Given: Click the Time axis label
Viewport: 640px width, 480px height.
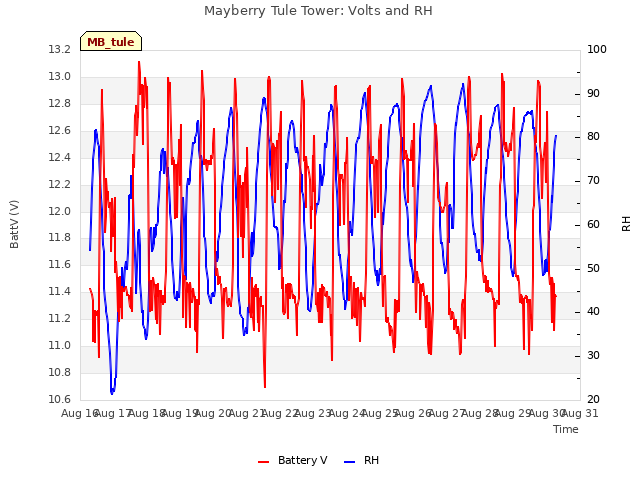Looking at the screenshot, I should pos(566,429).
